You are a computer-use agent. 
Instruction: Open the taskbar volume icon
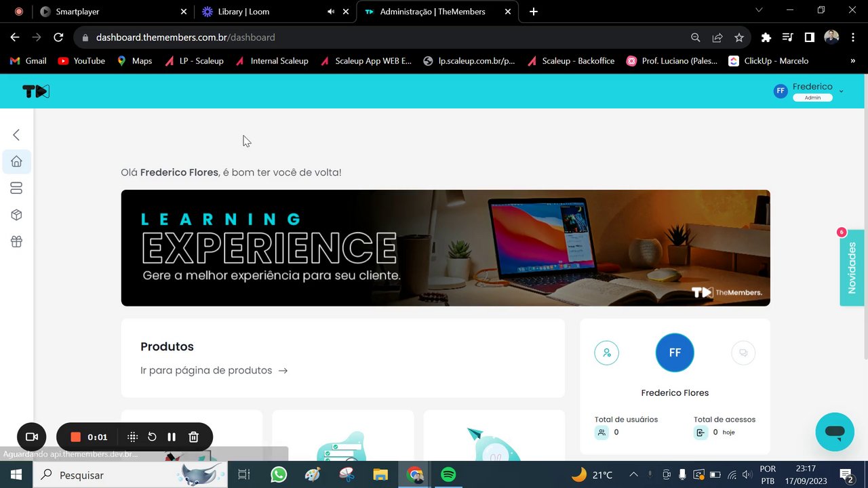[747, 475]
